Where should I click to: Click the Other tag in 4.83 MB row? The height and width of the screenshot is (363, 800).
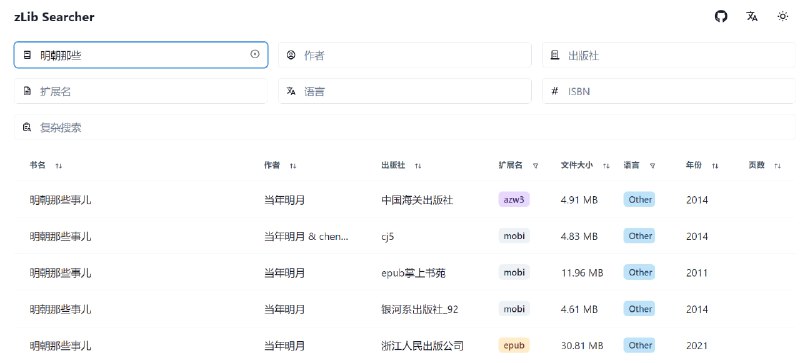click(x=639, y=236)
